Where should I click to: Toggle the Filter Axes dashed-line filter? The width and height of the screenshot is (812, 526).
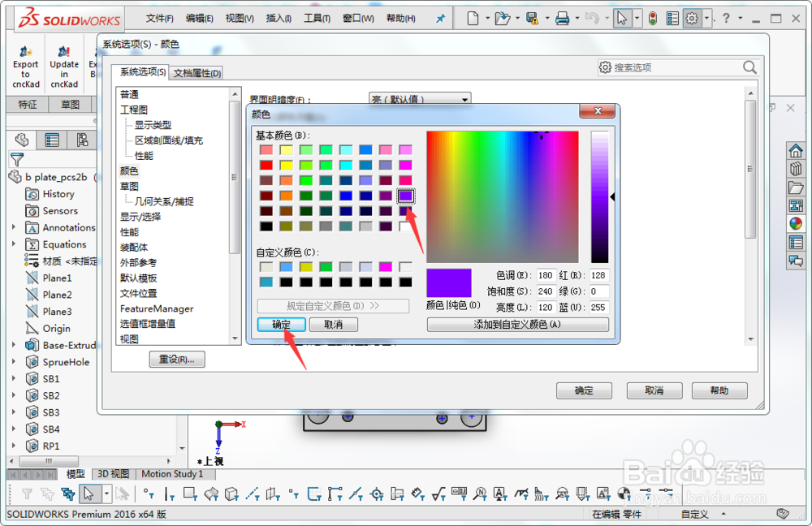pyautogui.click(x=253, y=494)
